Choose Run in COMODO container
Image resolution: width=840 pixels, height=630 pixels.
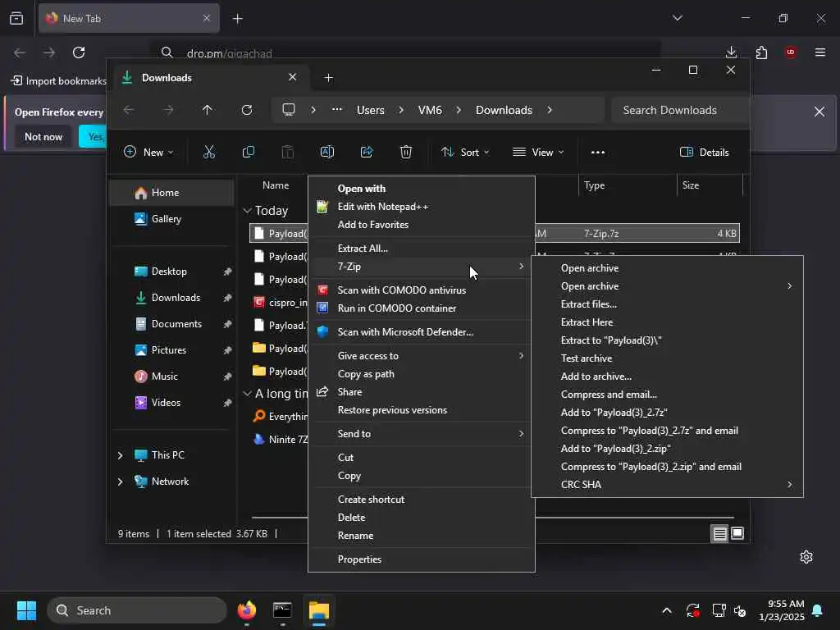[422, 308]
